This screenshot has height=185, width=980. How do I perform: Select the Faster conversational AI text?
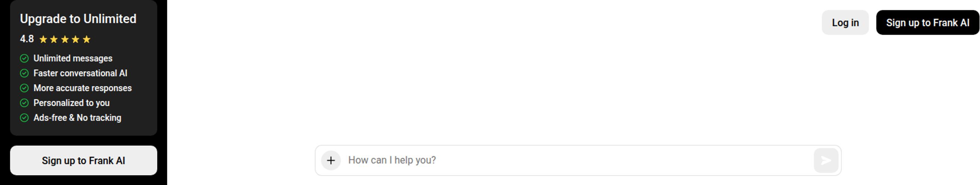tap(80, 73)
